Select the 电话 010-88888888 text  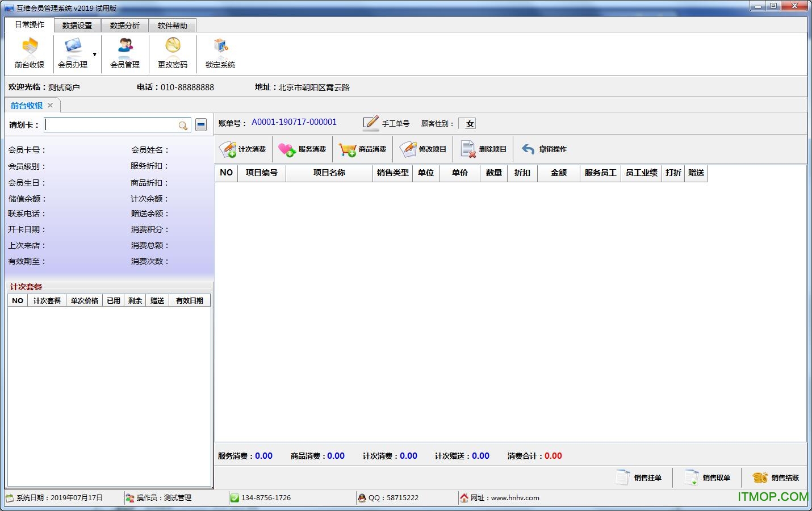pos(175,87)
